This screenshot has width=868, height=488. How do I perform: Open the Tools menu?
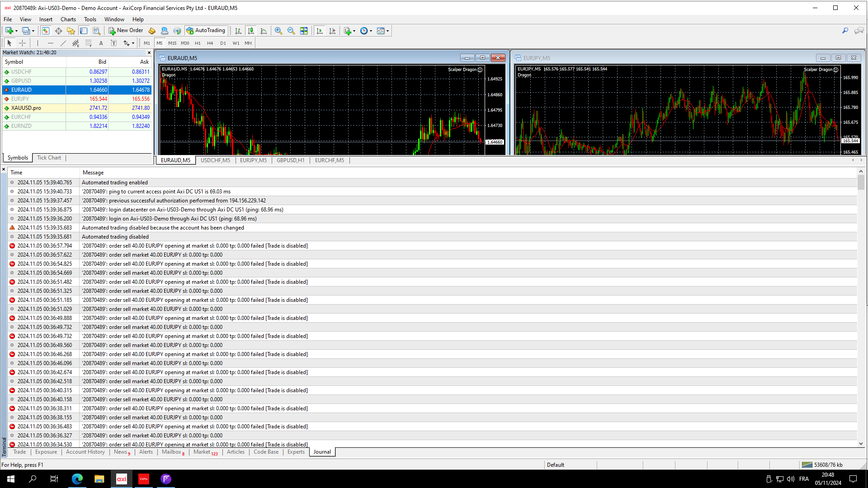click(x=90, y=19)
